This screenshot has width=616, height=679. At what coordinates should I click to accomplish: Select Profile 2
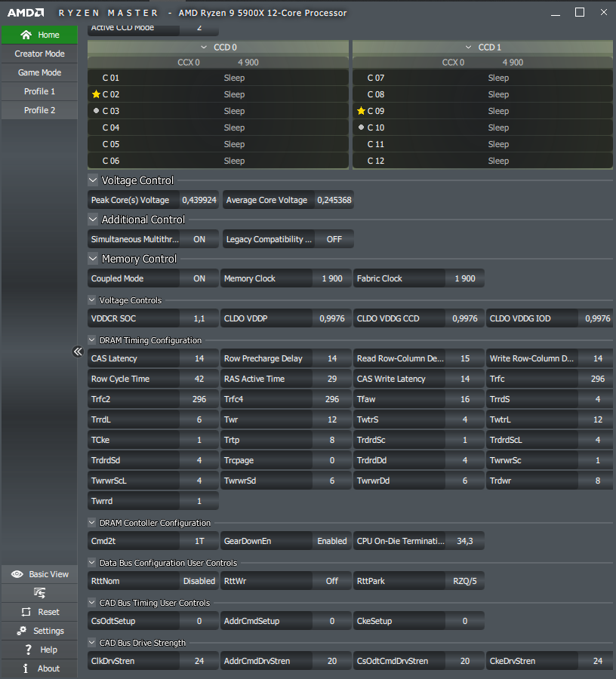[39, 110]
